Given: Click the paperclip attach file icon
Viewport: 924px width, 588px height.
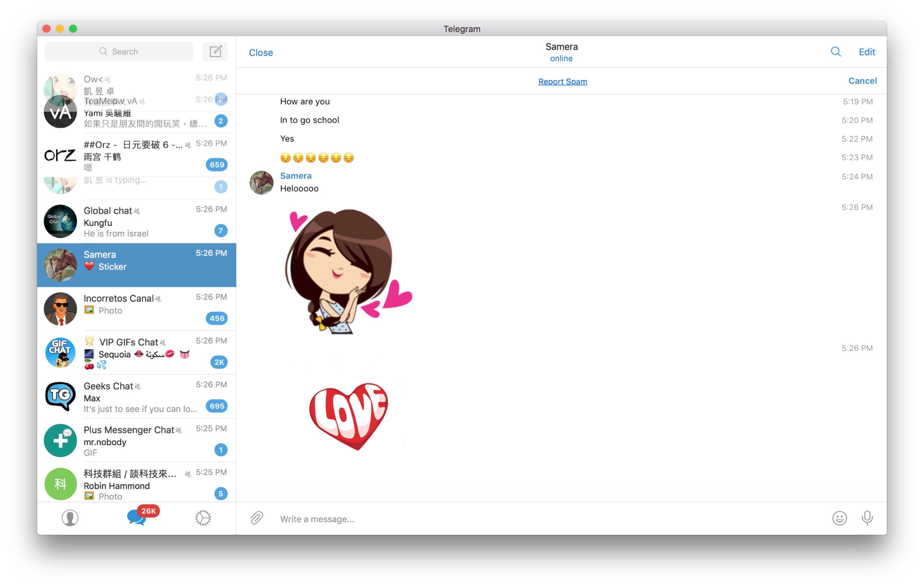Looking at the screenshot, I should click(257, 518).
